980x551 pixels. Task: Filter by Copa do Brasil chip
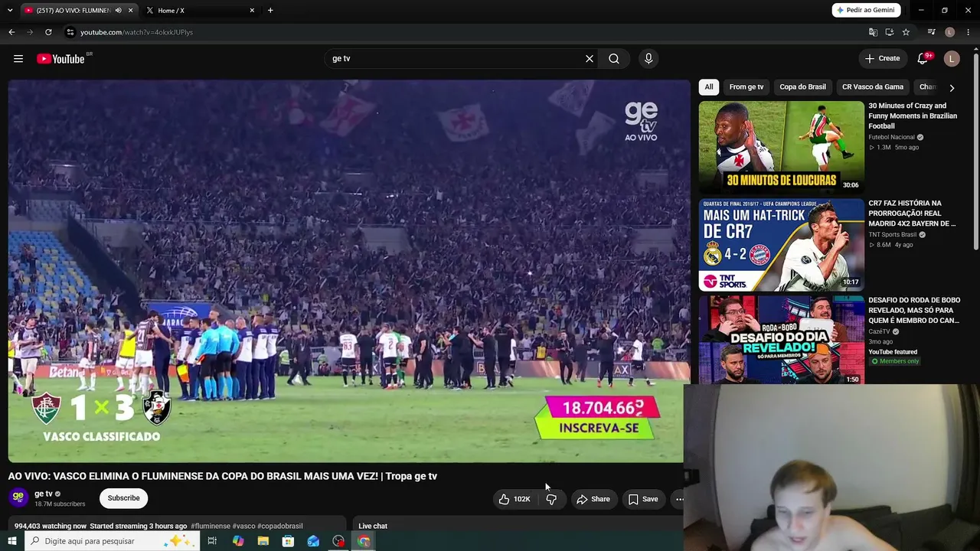pyautogui.click(x=802, y=87)
